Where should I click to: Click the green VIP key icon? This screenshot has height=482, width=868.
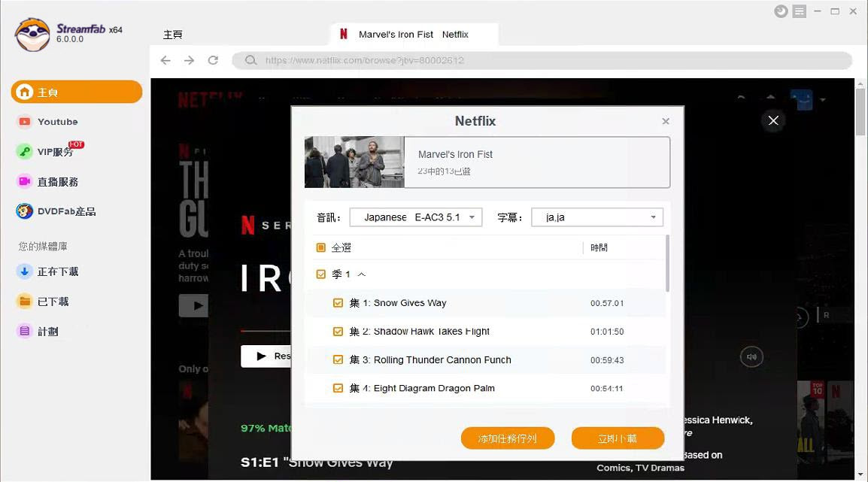pyautogui.click(x=24, y=152)
